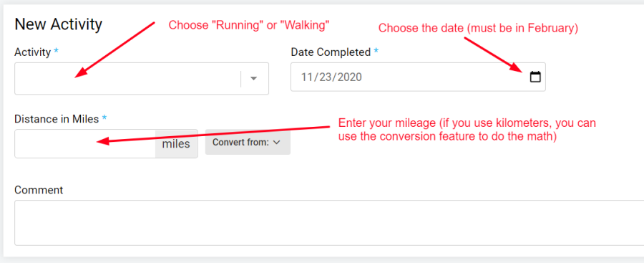The width and height of the screenshot is (644, 263).
Task: Open the calendar picker icon
Action: click(x=535, y=77)
